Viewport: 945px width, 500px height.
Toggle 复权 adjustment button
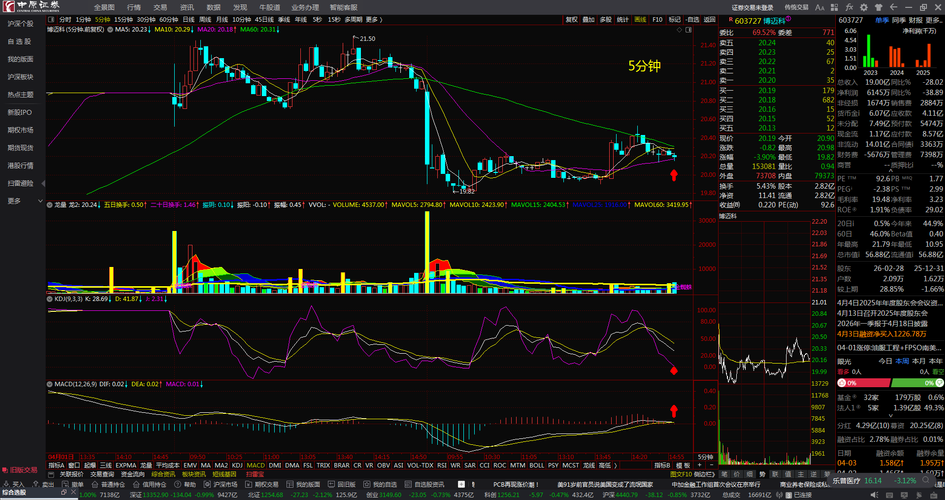571,19
